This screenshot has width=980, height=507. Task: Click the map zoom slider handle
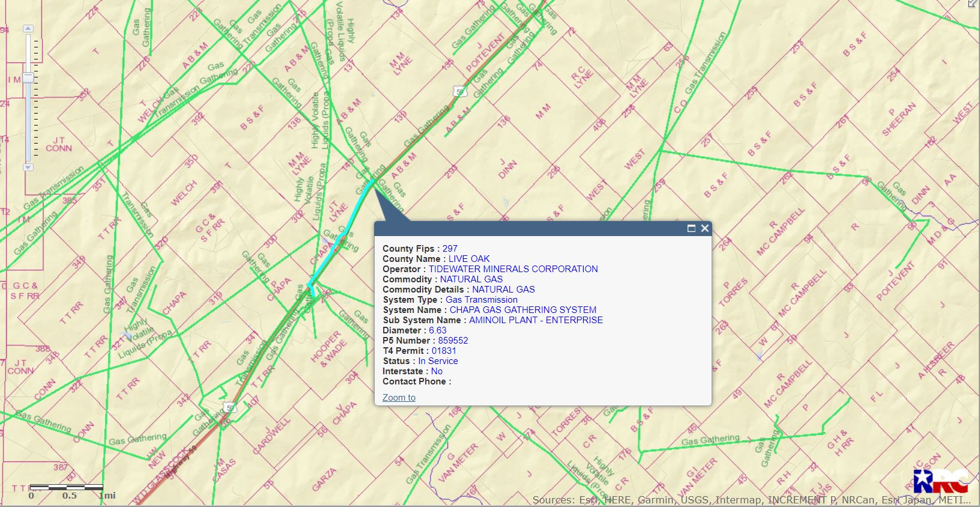coord(28,78)
